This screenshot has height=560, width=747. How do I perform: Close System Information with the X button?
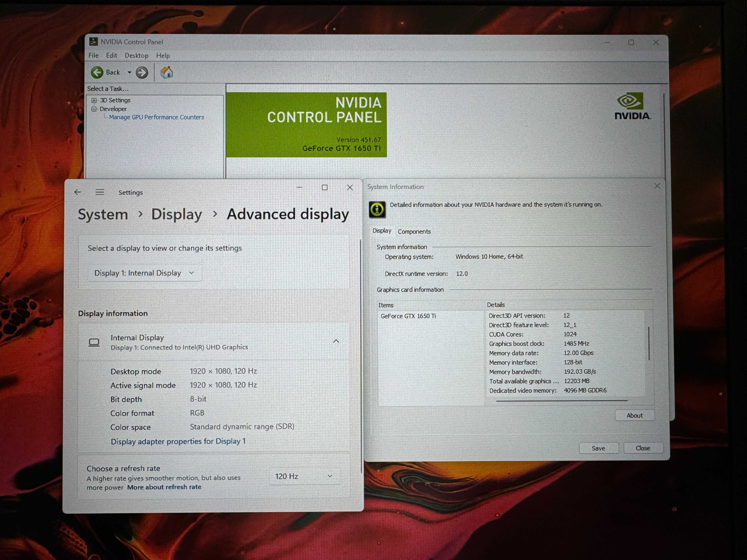pyautogui.click(x=657, y=186)
